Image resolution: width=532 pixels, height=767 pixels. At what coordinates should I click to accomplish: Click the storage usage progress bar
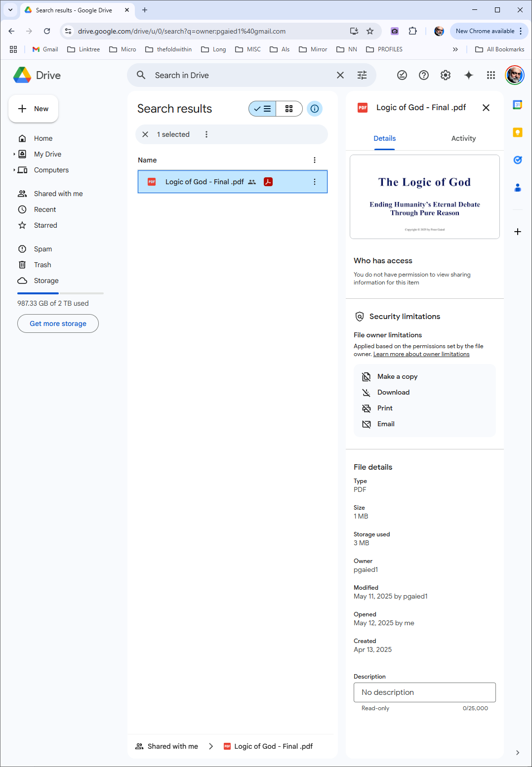(60, 293)
